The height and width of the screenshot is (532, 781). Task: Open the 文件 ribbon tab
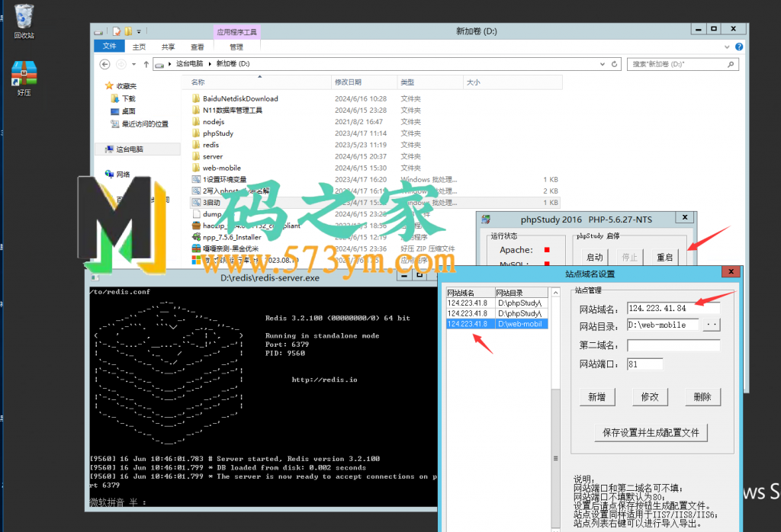109,46
